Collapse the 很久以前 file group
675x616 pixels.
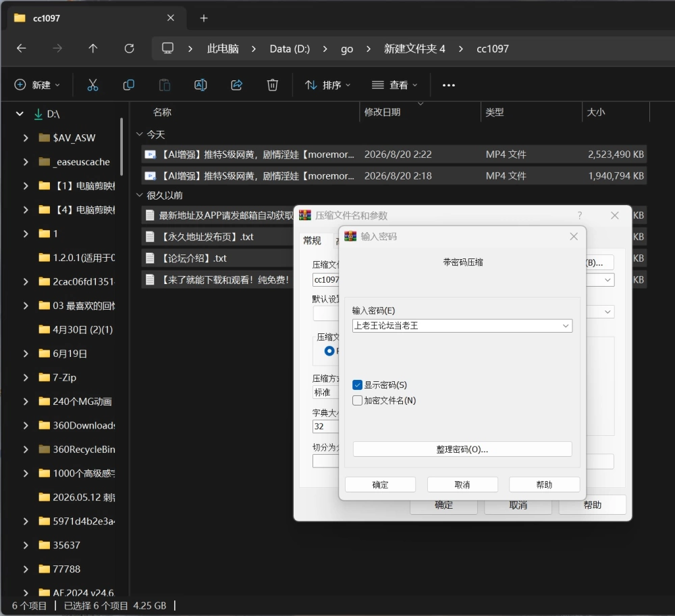pyautogui.click(x=140, y=195)
